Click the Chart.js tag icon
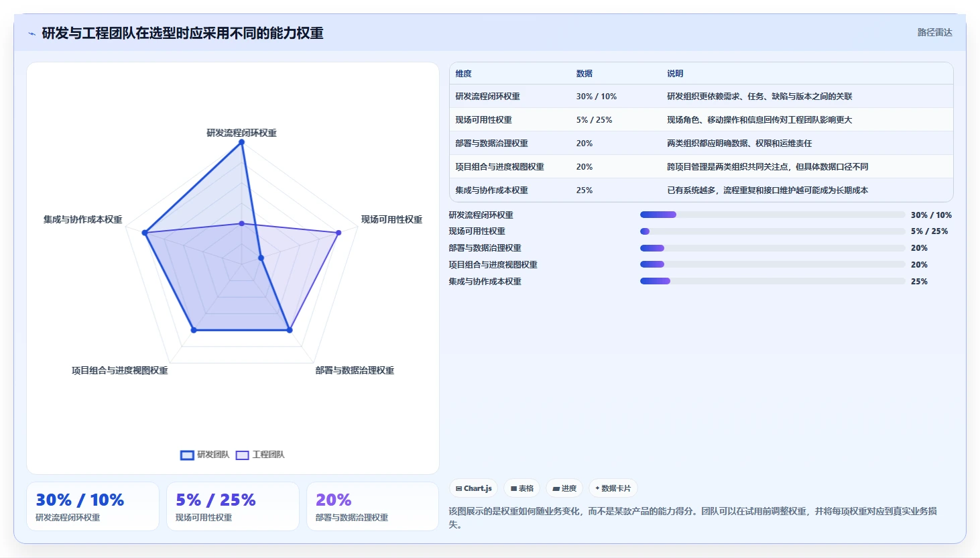Screen dimensions: 980x558 pos(458,489)
